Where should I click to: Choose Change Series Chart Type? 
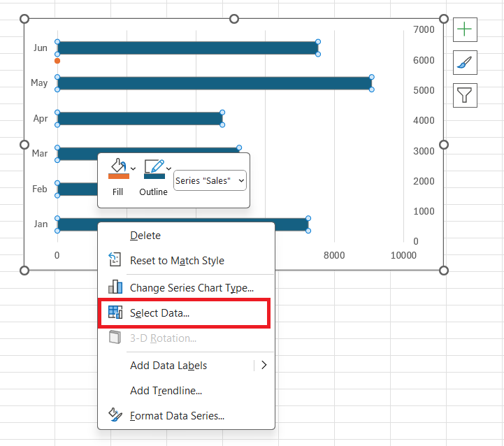coord(186,287)
